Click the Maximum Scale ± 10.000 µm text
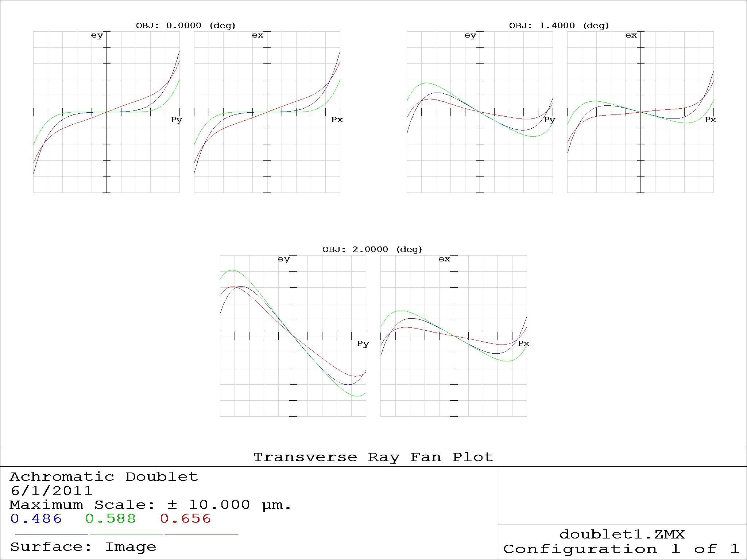 [x=150, y=505]
